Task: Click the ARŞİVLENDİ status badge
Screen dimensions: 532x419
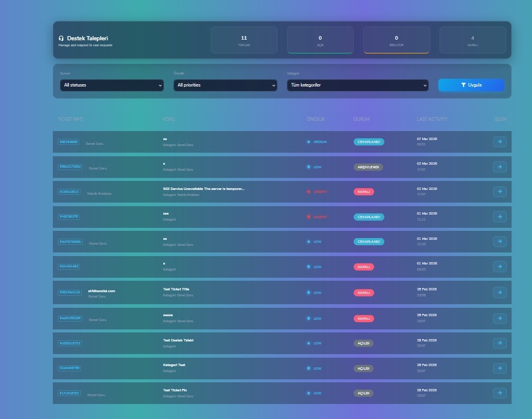Action: click(368, 167)
